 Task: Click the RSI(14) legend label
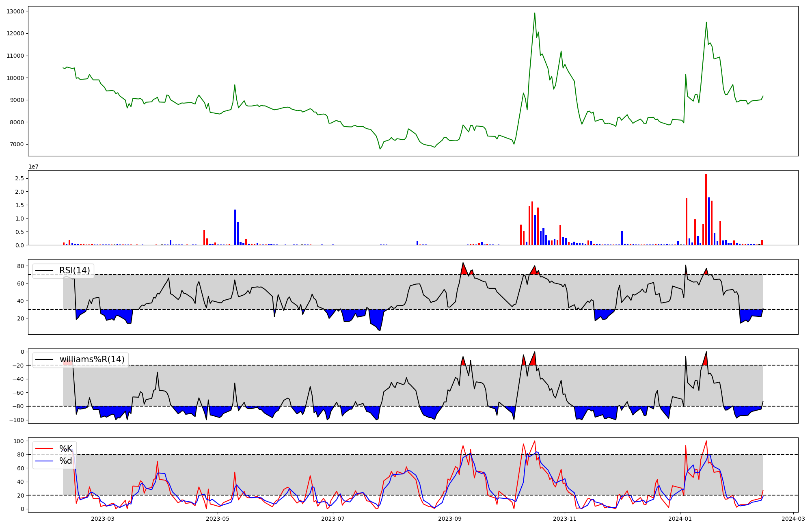pos(75,270)
